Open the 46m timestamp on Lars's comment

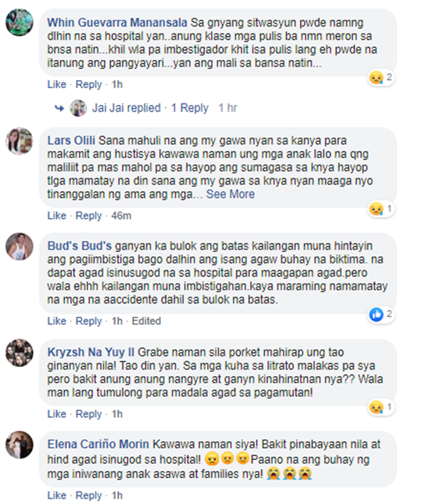click(122, 216)
